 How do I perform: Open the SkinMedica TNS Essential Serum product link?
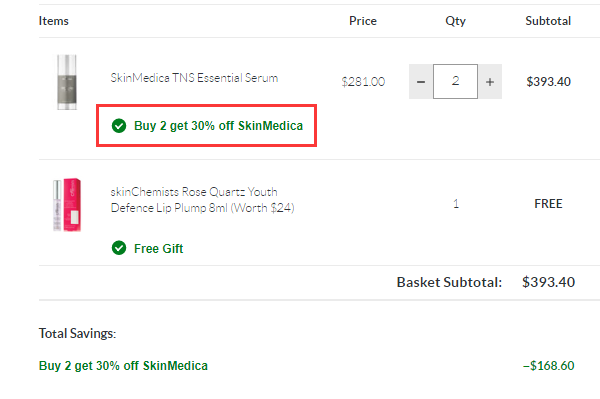click(194, 78)
